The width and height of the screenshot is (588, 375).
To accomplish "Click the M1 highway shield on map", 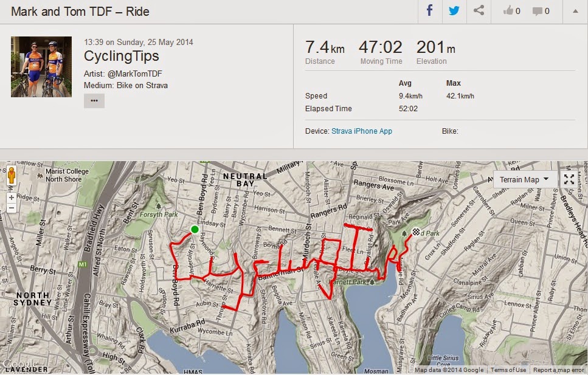I will pyautogui.click(x=83, y=265).
